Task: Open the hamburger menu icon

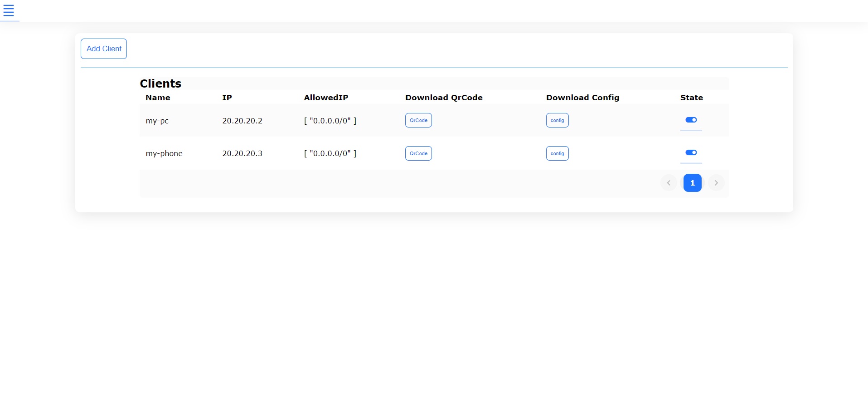Action: click(9, 10)
